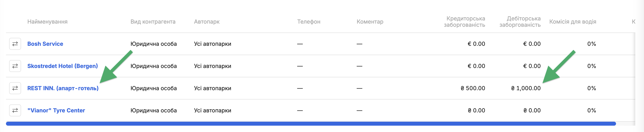This screenshot has width=644, height=132.
Task: Open "Vianor" Tyre Center contractor link
Action: 56,111
